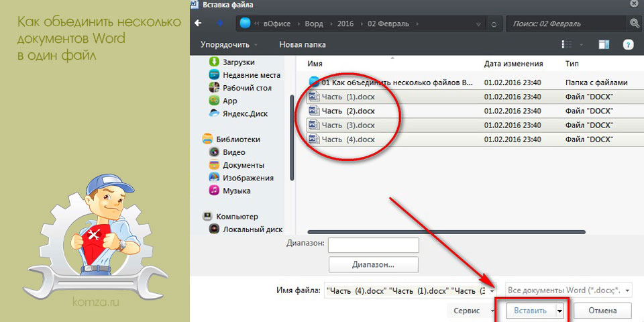
Task: Click the Word icon of Часть (1).docx
Action: tap(314, 97)
